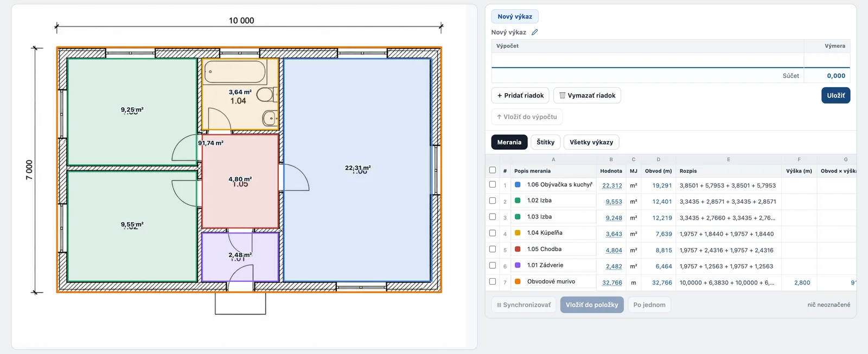Click value 32,766 in Hodnota for Obvodové murivo

click(x=612, y=283)
